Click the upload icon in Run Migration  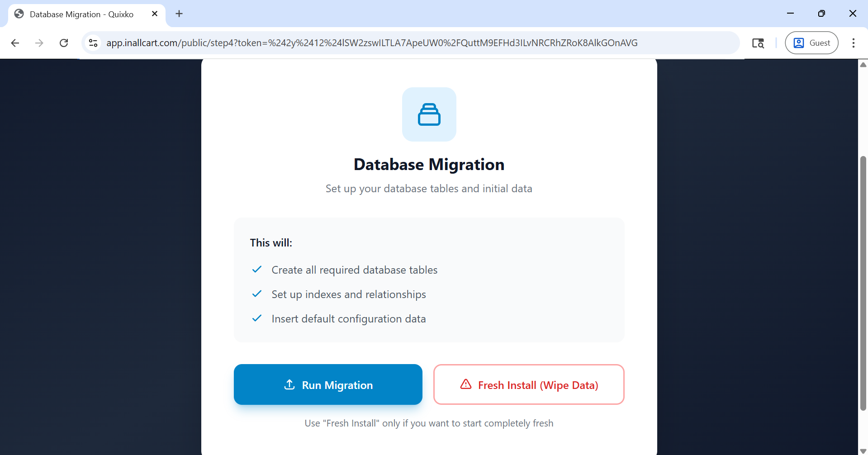pyautogui.click(x=289, y=384)
